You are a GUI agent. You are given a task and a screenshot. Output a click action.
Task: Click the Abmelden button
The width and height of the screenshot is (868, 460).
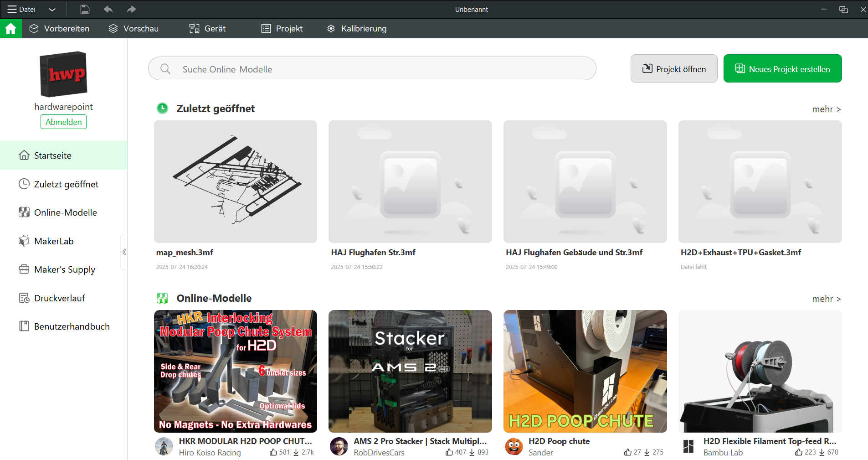pos(63,122)
